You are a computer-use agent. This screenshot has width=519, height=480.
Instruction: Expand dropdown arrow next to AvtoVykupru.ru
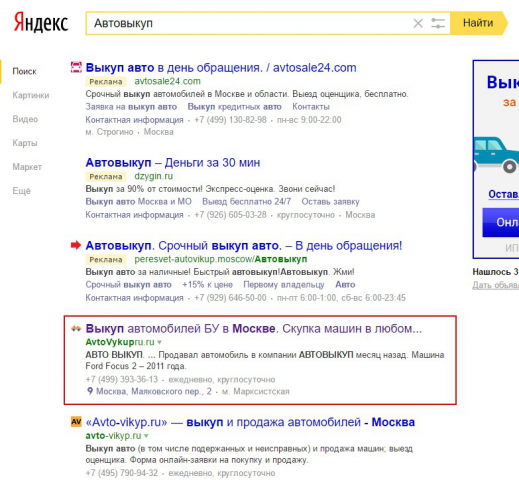tap(159, 343)
